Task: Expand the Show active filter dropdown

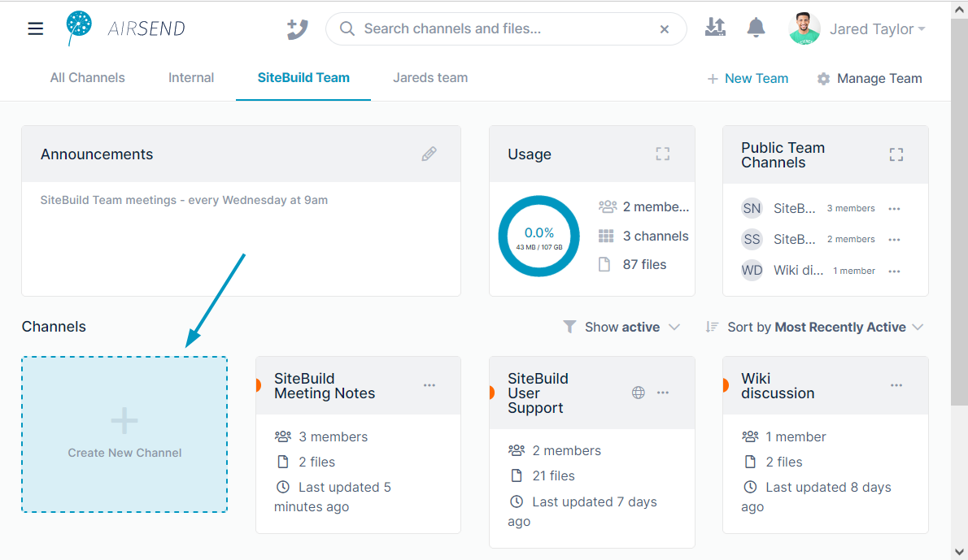Action: click(x=632, y=327)
